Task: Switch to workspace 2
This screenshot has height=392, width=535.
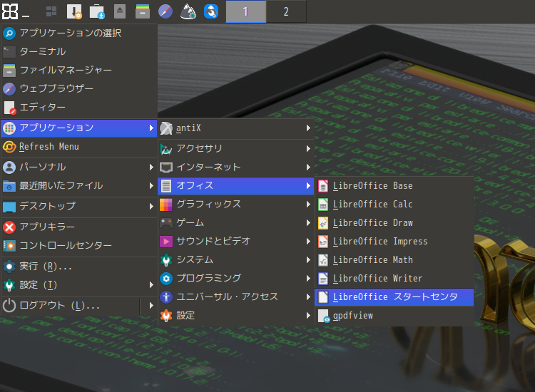Action: point(286,11)
